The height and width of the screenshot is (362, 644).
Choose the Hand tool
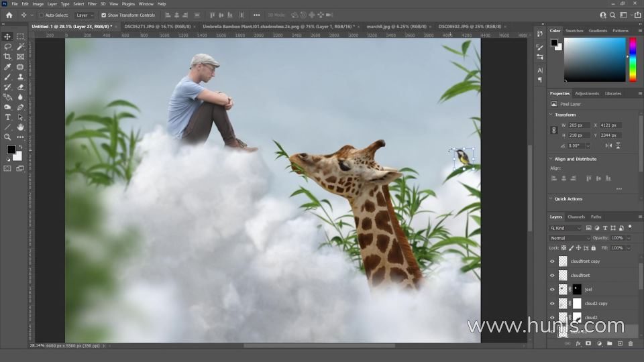(x=20, y=127)
